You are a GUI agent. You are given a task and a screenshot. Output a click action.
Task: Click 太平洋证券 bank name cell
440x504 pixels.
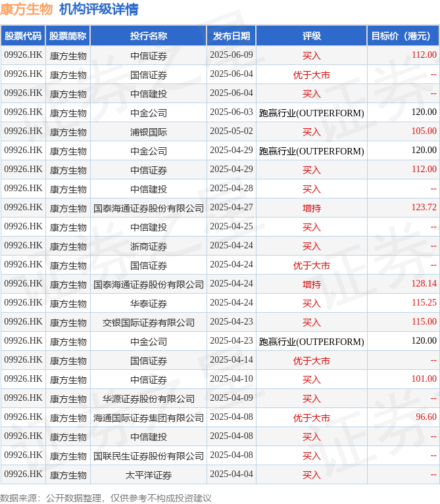tap(148, 474)
